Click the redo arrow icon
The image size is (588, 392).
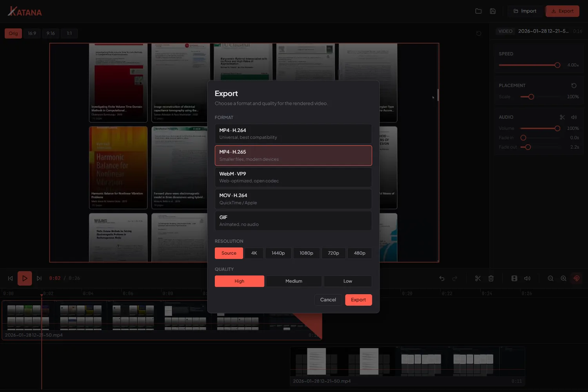tap(455, 278)
